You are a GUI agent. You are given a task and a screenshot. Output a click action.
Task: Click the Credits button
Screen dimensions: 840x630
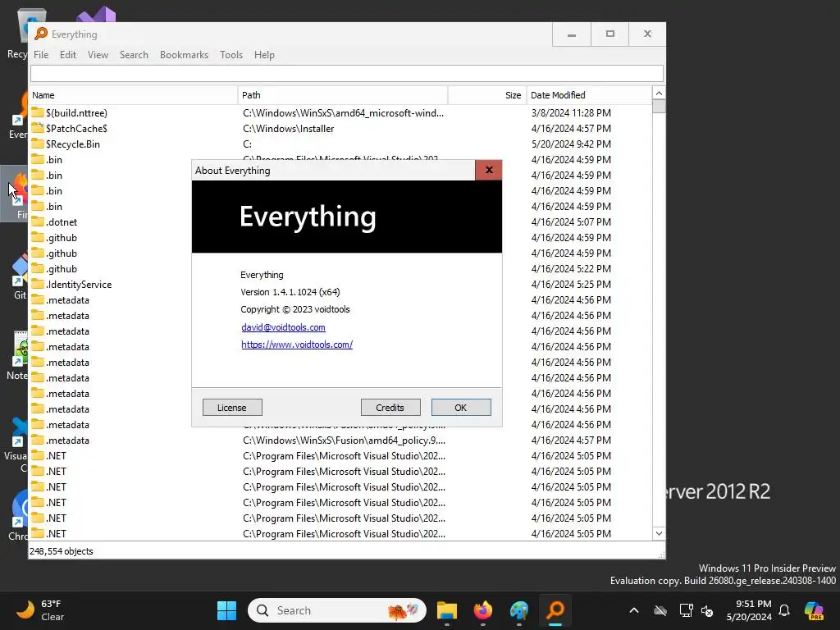tap(390, 408)
